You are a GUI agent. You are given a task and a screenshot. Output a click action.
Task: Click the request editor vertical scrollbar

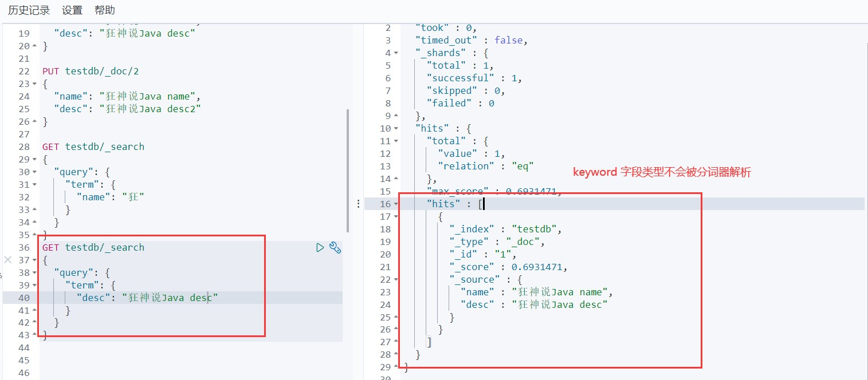(348, 171)
